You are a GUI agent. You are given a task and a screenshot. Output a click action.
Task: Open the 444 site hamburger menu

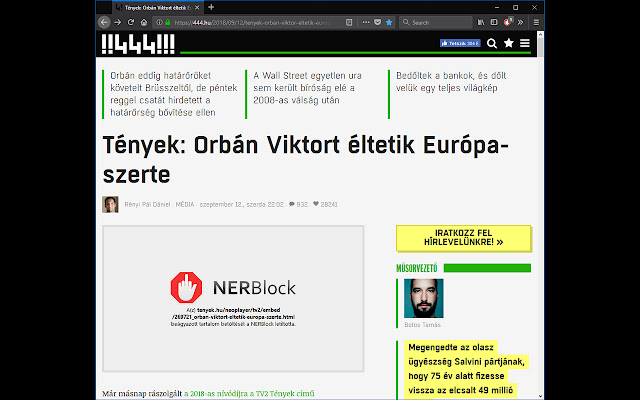click(525, 43)
